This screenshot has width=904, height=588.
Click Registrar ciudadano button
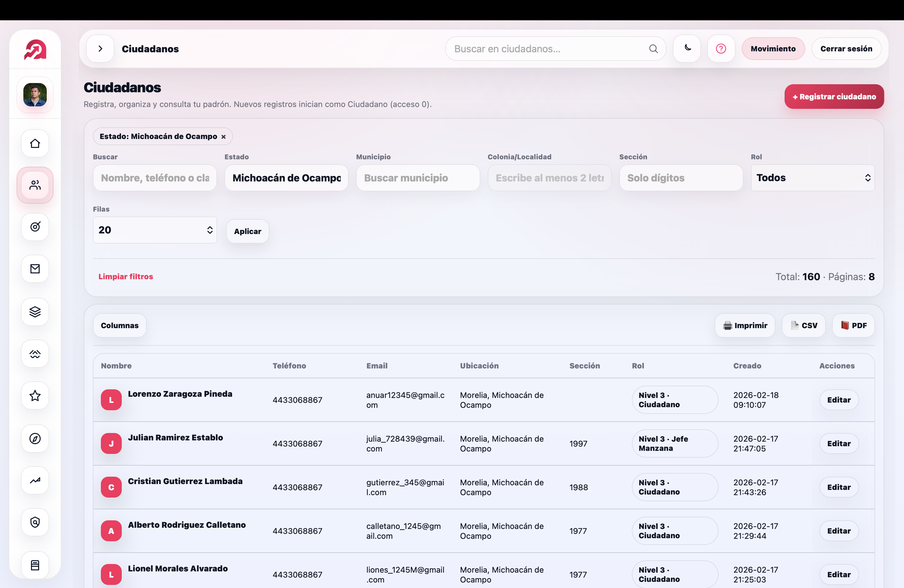pos(834,97)
